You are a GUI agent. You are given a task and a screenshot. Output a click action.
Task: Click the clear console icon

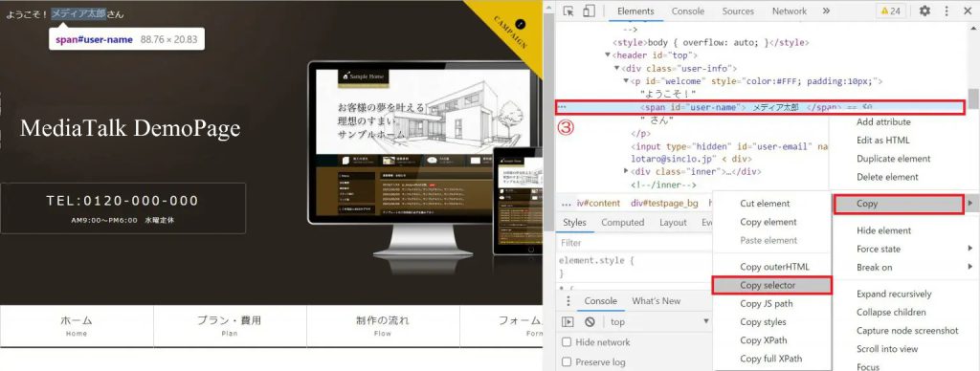pyautogui.click(x=590, y=321)
